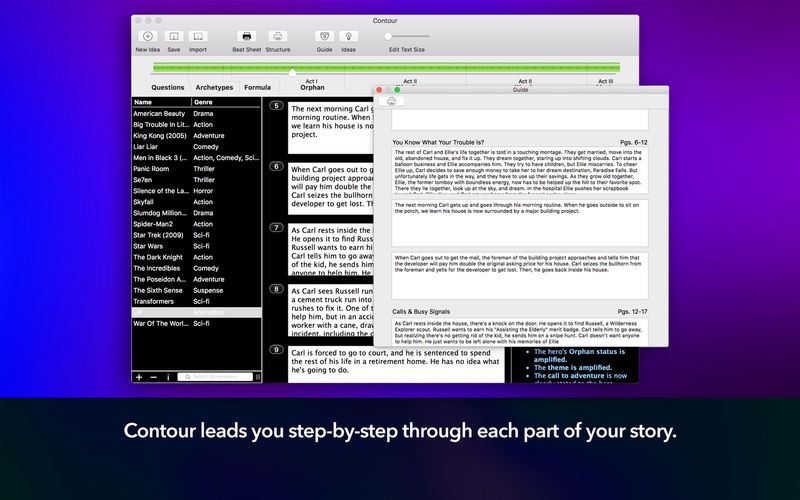The width and height of the screenshot is (800, 500).
Task: Select The Dark Knight row
Action: [x=196, y=257]
